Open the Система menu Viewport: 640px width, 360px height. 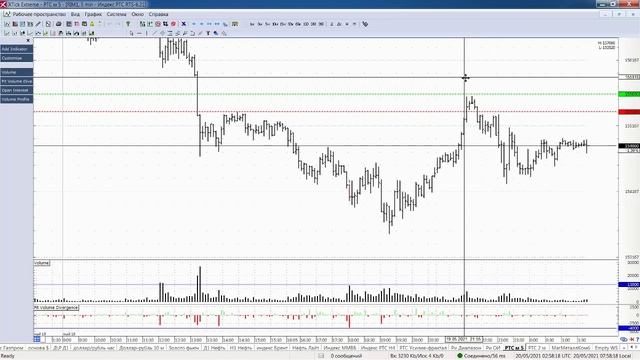pos(116,14)
